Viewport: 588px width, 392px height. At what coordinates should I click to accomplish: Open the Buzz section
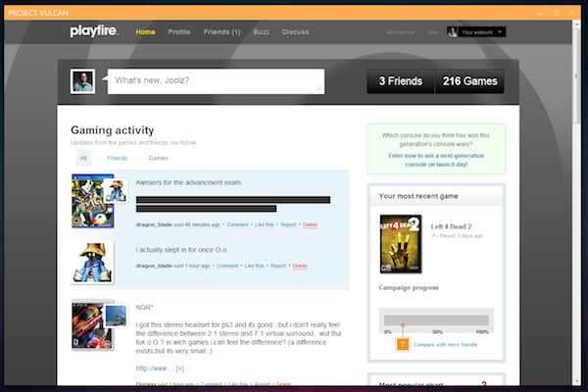(262, 32)
